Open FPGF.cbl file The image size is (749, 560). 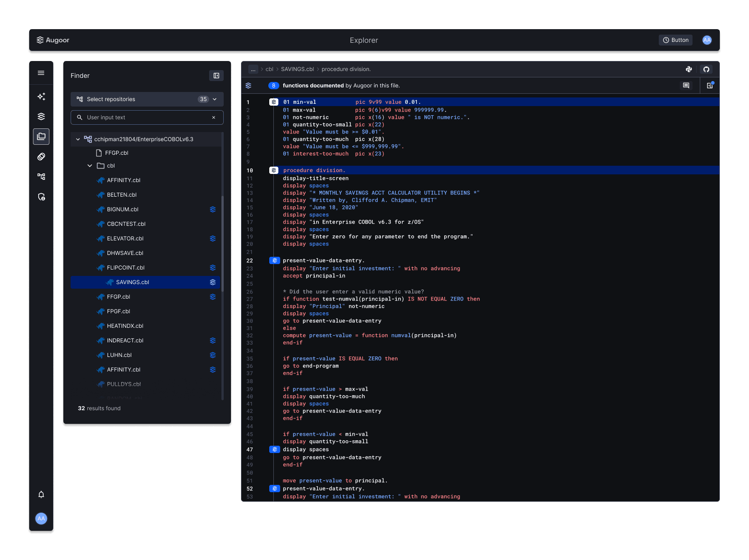point(118,311)
